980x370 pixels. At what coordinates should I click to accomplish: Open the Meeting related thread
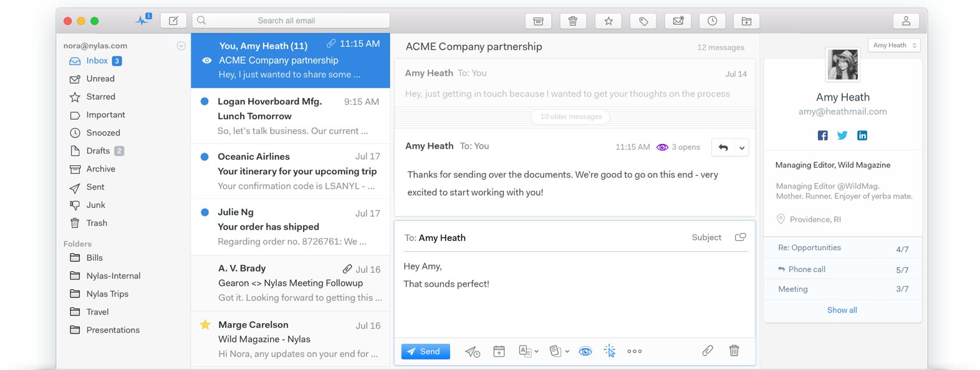click(843, 290)
